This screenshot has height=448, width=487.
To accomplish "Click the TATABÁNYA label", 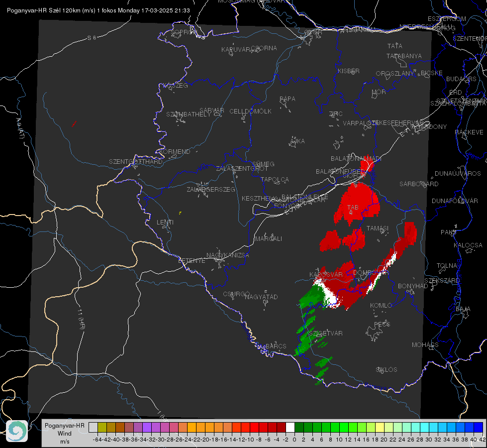I will click(x=404, y=56).
